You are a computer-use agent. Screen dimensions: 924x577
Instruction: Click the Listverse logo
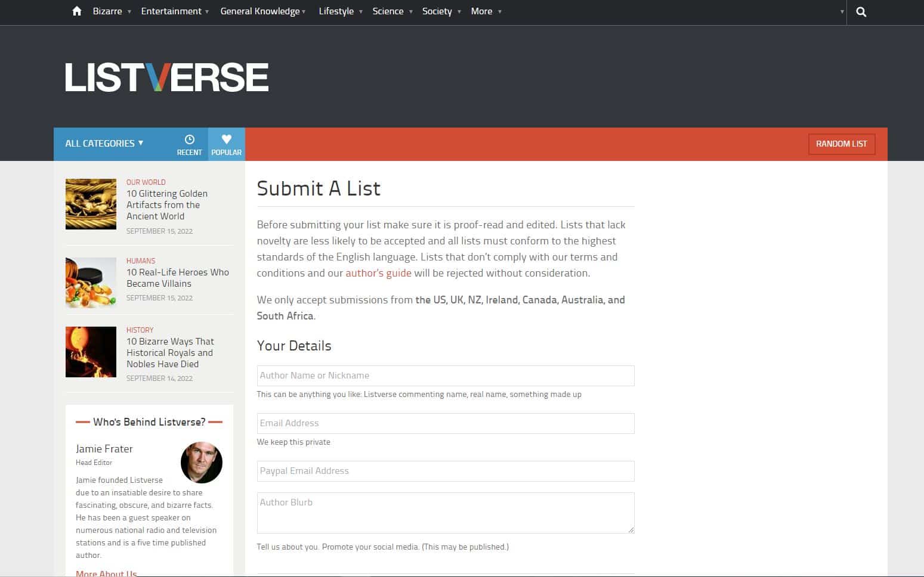167,77
